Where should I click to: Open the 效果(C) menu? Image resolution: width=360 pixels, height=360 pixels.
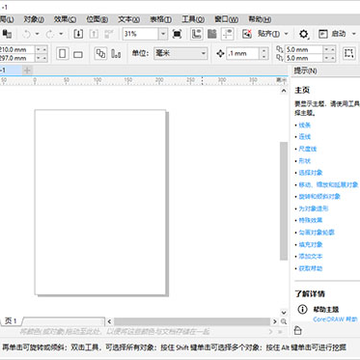click(x=65, y=20)
